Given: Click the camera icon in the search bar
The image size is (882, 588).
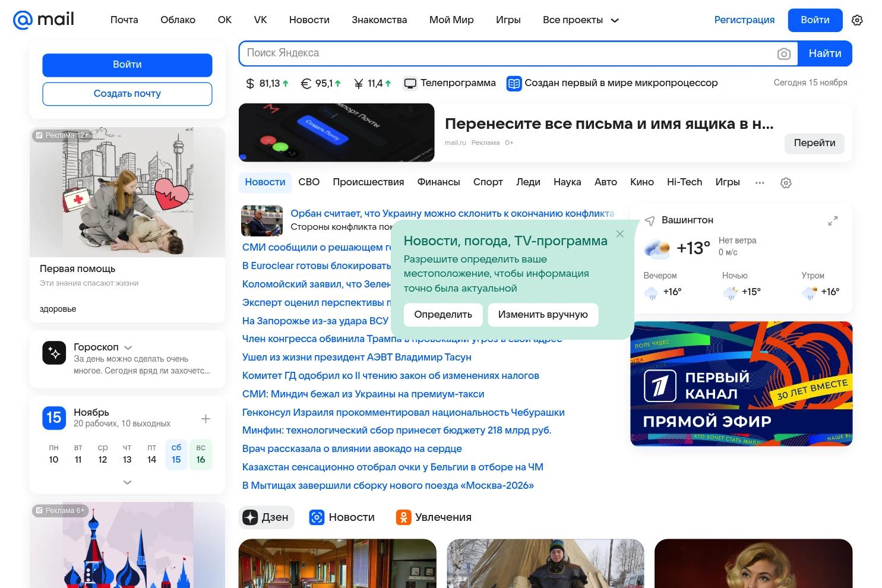Looking at the screenshot, I should pos(784,53).
